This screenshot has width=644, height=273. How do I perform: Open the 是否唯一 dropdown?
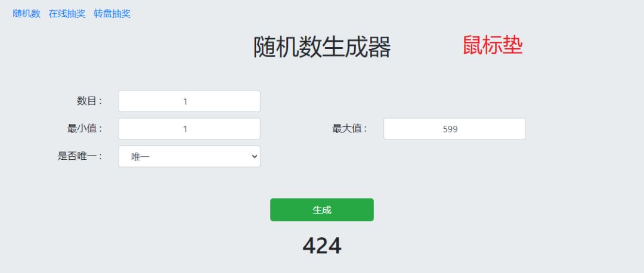tap(190, 156)
